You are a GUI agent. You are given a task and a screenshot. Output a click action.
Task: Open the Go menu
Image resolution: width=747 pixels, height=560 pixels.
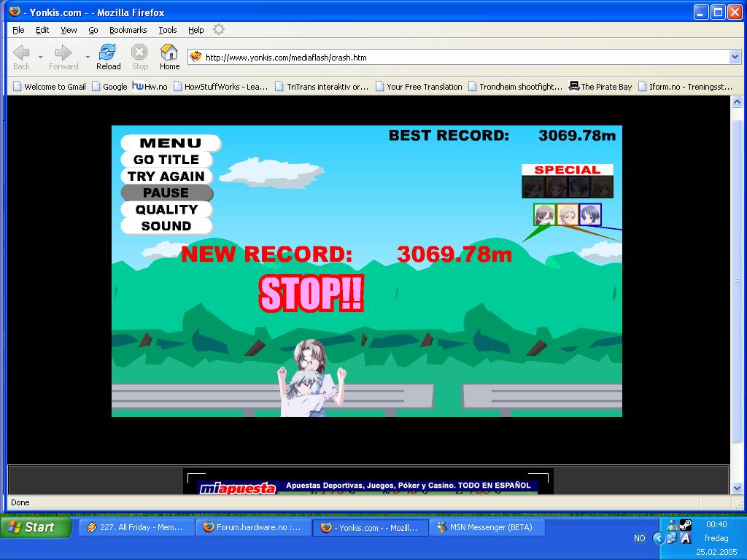(x=93, y=30)
